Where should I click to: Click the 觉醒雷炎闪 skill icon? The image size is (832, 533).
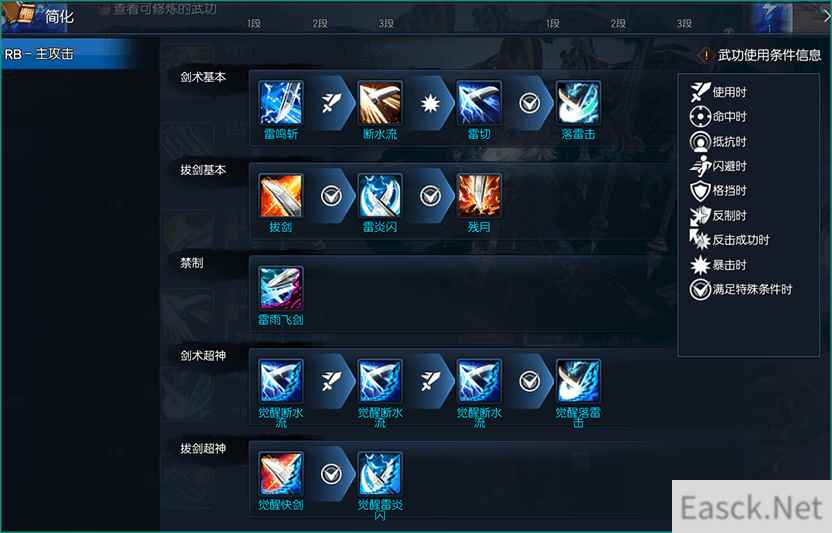(x=379, y=474)
